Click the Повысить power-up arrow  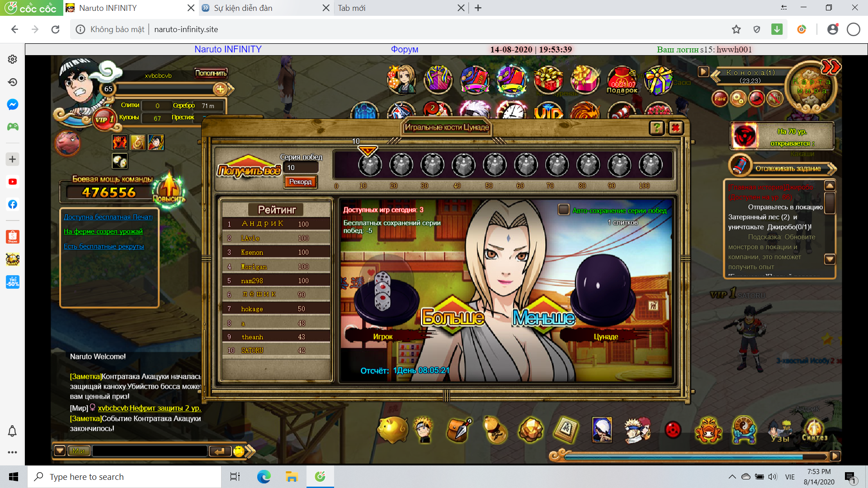[x=169, y=190]
